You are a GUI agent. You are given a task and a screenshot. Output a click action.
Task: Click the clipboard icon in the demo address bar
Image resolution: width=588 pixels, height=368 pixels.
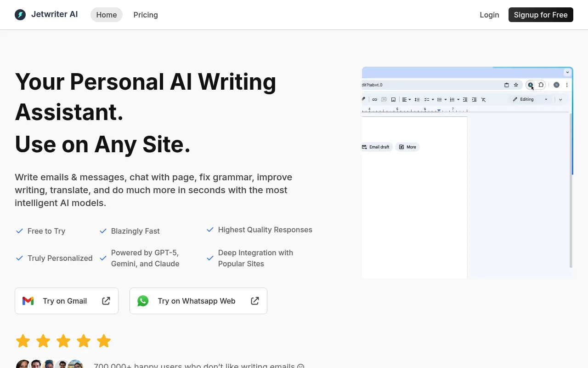pos(507,85)
